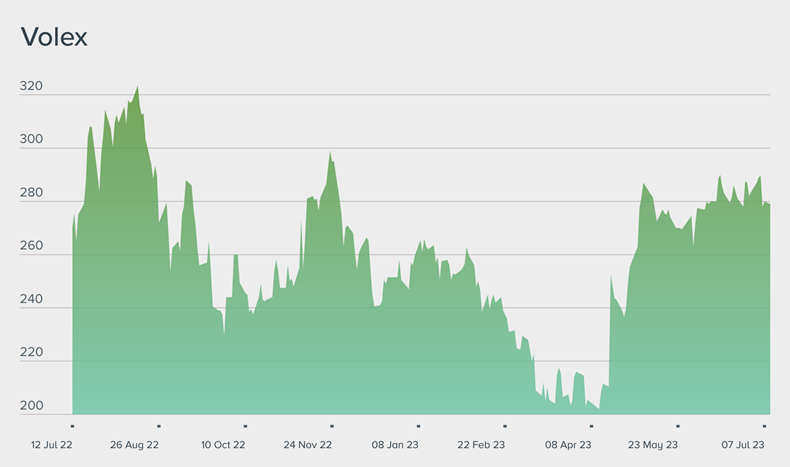Select the 280 y-axis label
Viewport: 790px width, 467px height.
coord(31,193)
